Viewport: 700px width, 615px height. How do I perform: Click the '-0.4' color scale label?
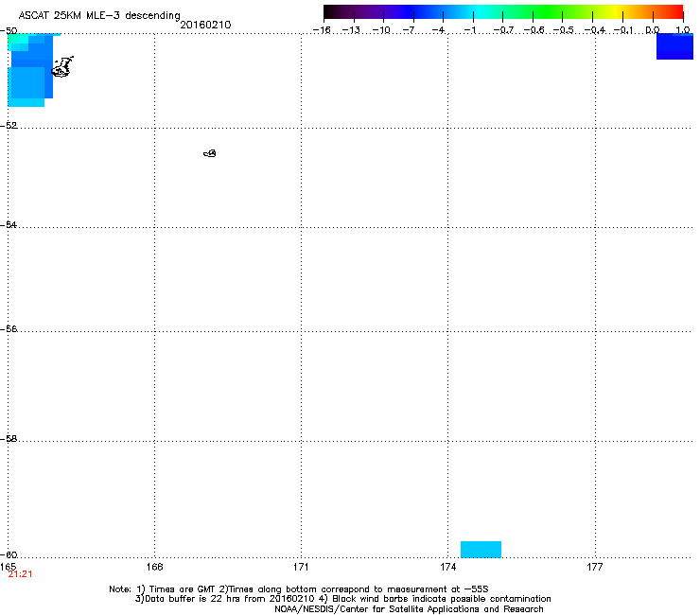(x=595, y=30)
